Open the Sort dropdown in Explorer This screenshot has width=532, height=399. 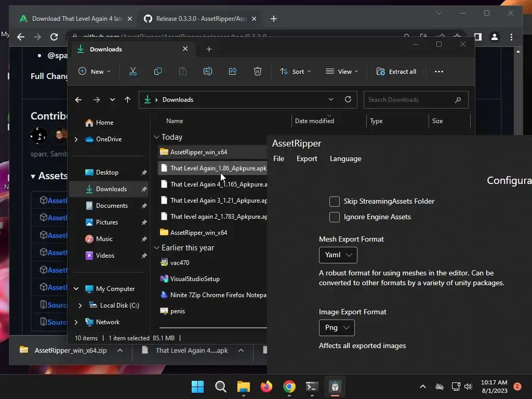pyautogui.click(x=295, y=72)
